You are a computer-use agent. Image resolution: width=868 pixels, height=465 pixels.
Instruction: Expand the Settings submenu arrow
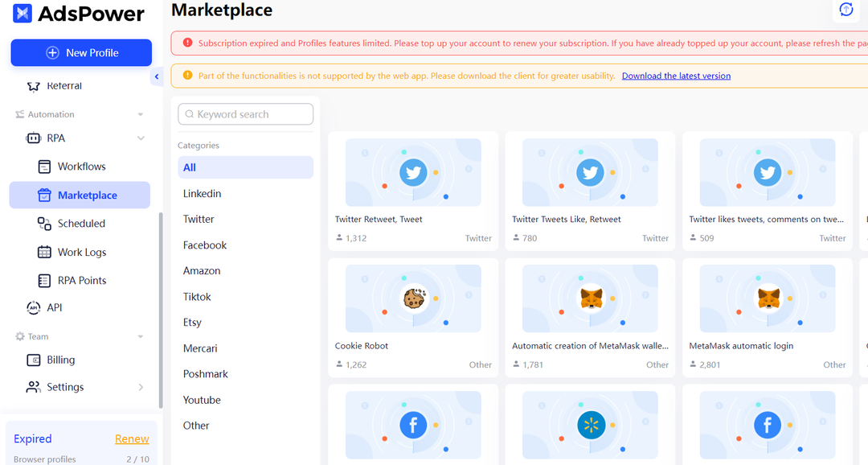(x=141, y=387)
